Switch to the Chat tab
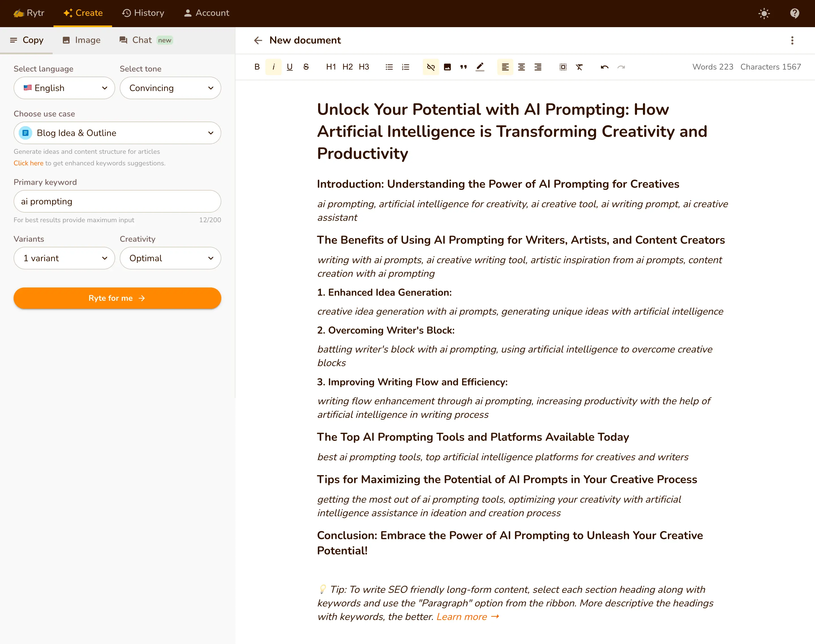Viewport: 815px width, 644px height. click(142, 40)
